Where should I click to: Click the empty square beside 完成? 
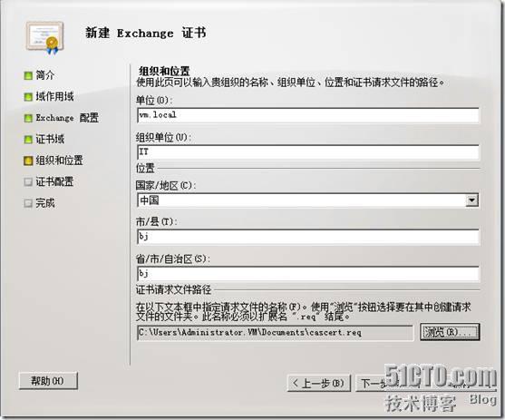click(28, 203)
